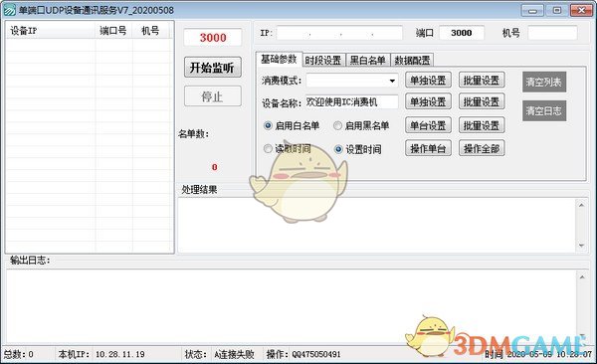Viewport: 597px width, 364px height.
Task: Click the application icon in title bar
Action: (9, 10)
